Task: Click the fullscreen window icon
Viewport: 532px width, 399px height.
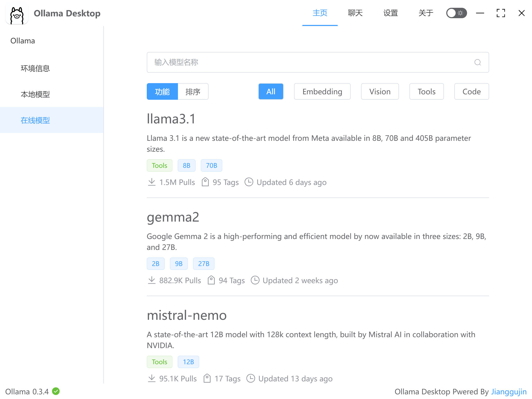Action: 501,13
